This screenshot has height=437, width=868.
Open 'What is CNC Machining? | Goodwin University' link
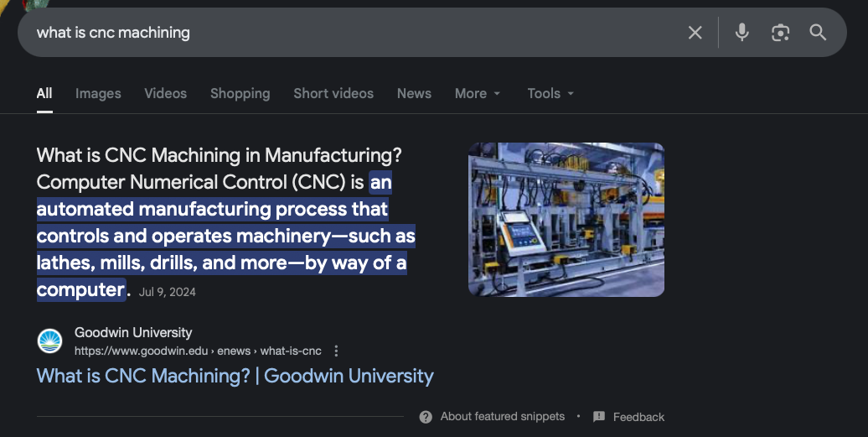tap(235, 376)
